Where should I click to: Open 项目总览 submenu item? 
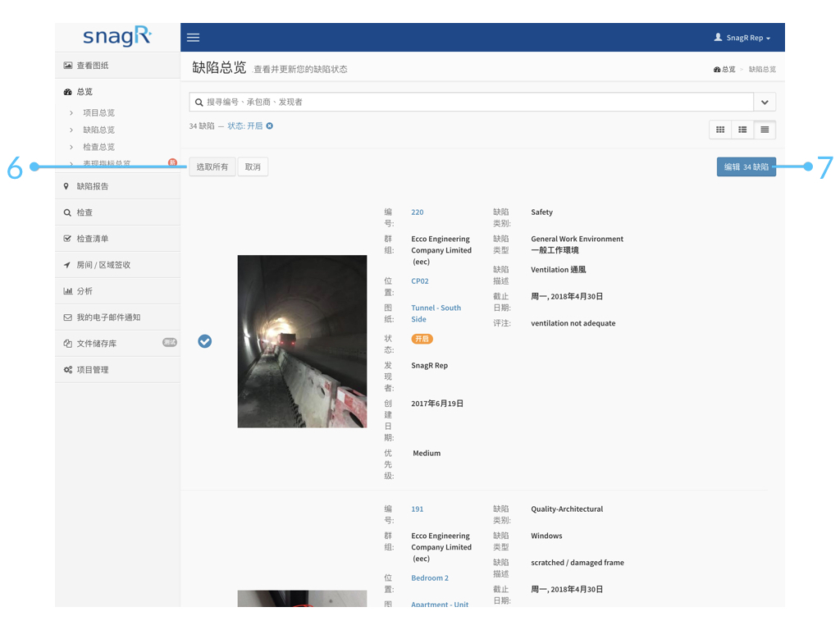tap(98, 112)
